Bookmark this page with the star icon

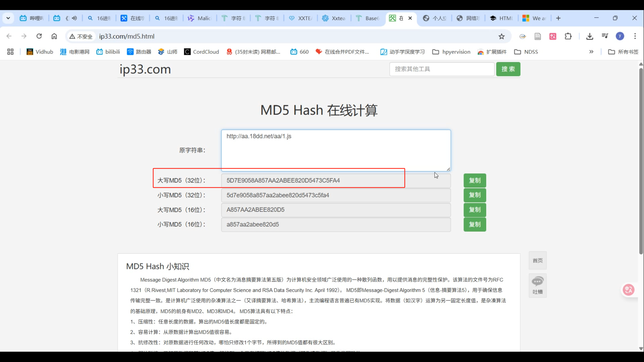coord(502,36)
